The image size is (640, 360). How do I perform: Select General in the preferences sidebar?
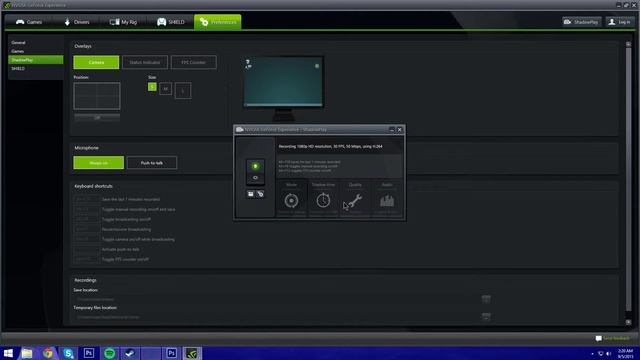point(18,42)
